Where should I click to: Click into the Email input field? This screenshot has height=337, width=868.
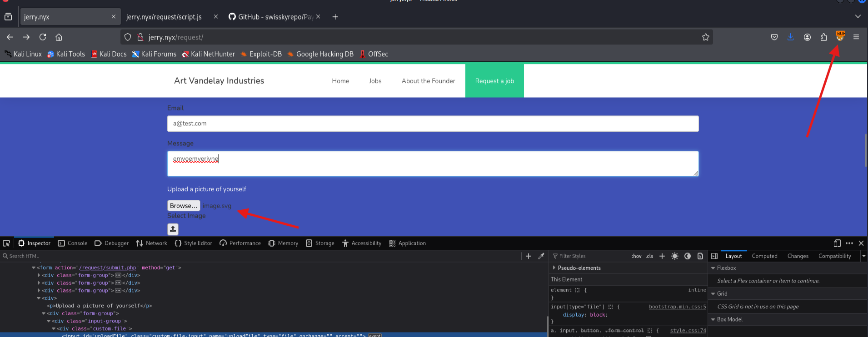pos(433,124)
